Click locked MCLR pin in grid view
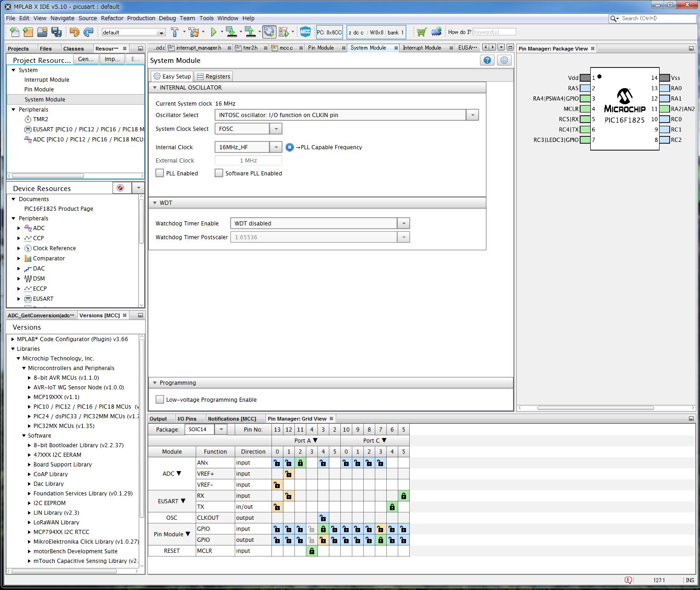The height and width of the screenshot is (590, 700). click(312, 551)
